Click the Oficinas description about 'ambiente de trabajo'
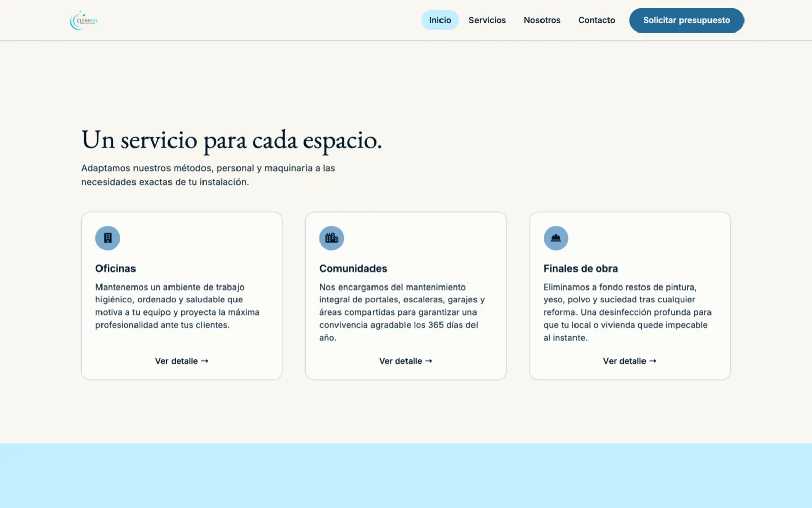The width and height of the screenshot is (812, 508). point(178,306)
